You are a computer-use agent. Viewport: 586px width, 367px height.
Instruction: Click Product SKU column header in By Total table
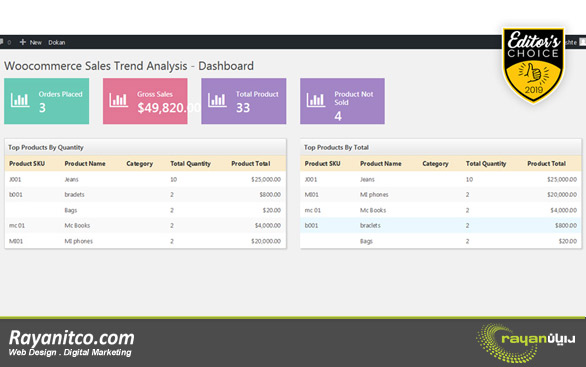coord(323,164)
